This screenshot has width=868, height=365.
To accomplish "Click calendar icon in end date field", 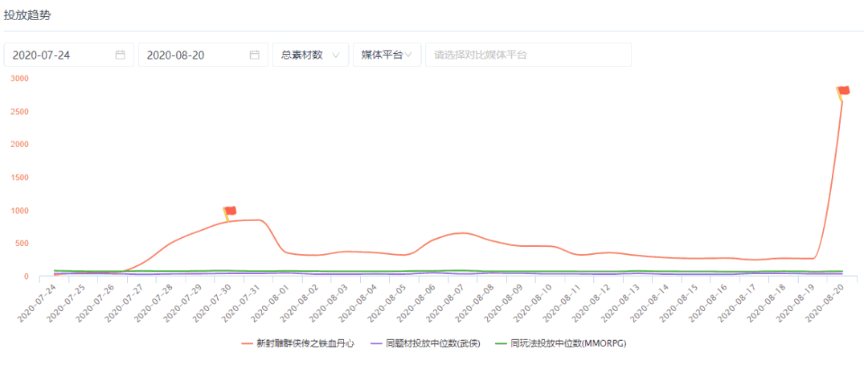I will 255,55.
